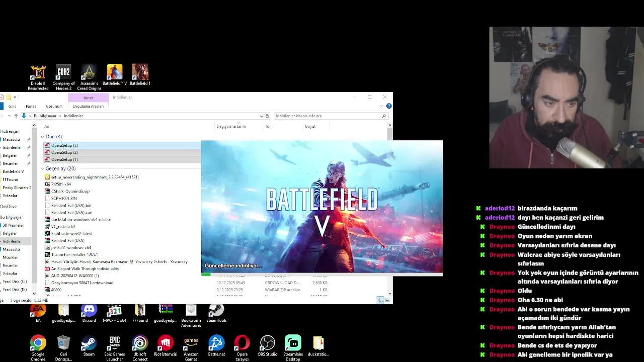
Task: Open the SteamTools desktop icon
Action: tap(216, 313)
